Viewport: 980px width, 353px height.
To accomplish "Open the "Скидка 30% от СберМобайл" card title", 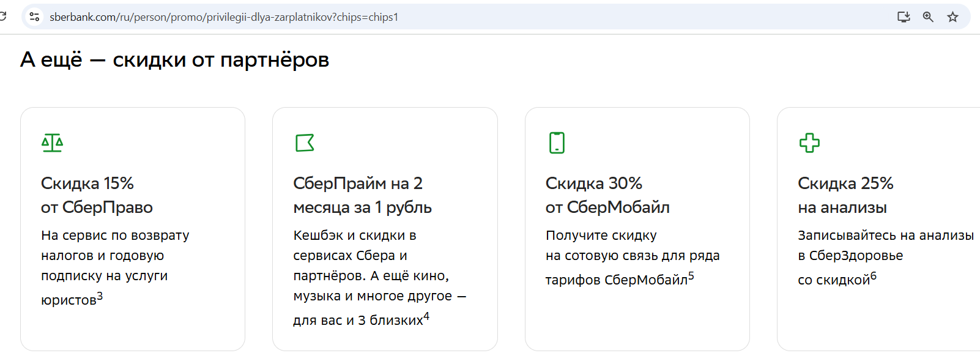I will [607, 195].
